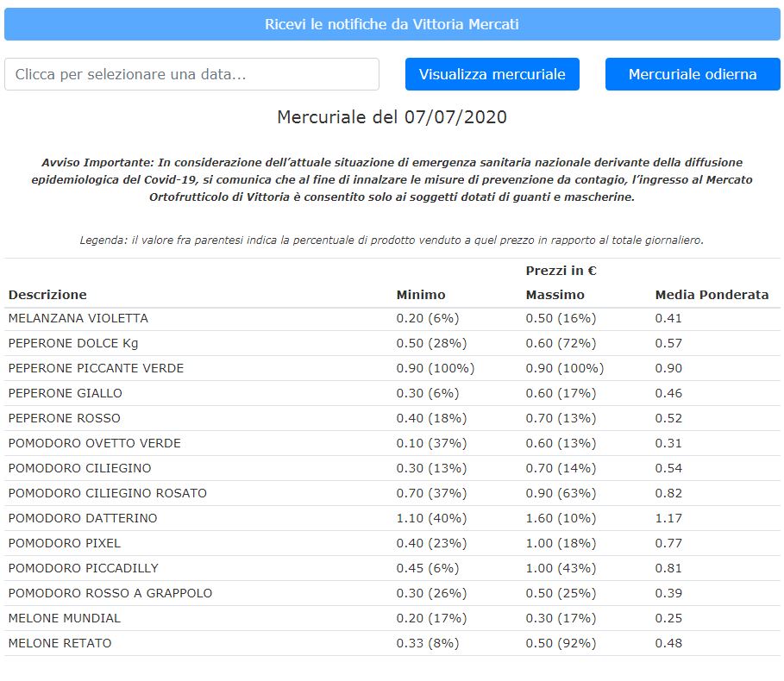
Task: Click the Media Ponderata column header
Action: coord(712,295)
